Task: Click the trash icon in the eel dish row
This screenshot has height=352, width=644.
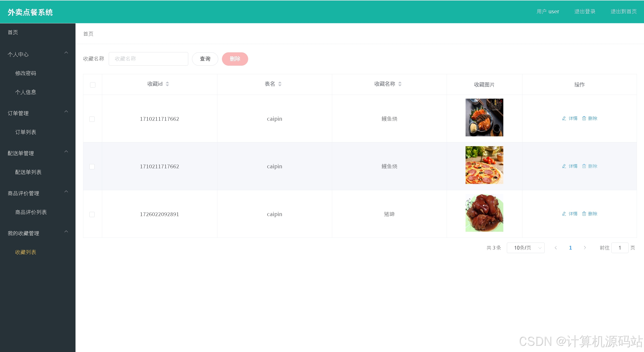Action: pos(584,118)
